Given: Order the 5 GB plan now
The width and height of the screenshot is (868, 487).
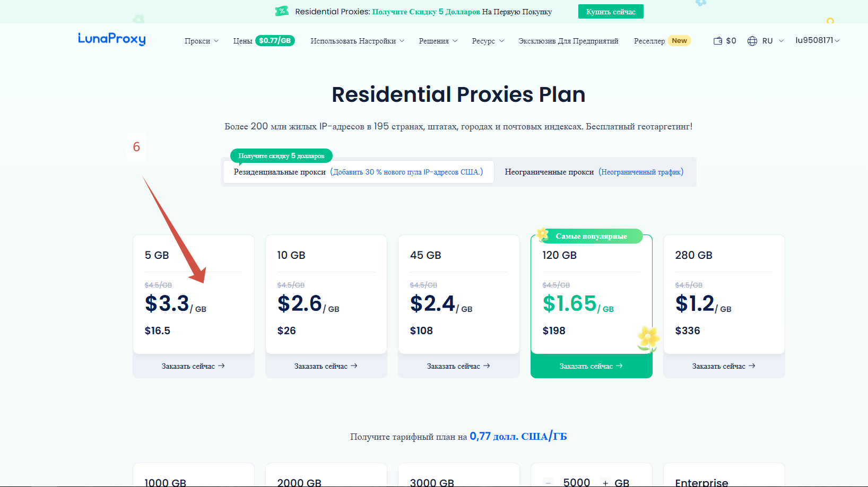Looking at the screenshot, I should pyautogui.click(x=193, y=366).
